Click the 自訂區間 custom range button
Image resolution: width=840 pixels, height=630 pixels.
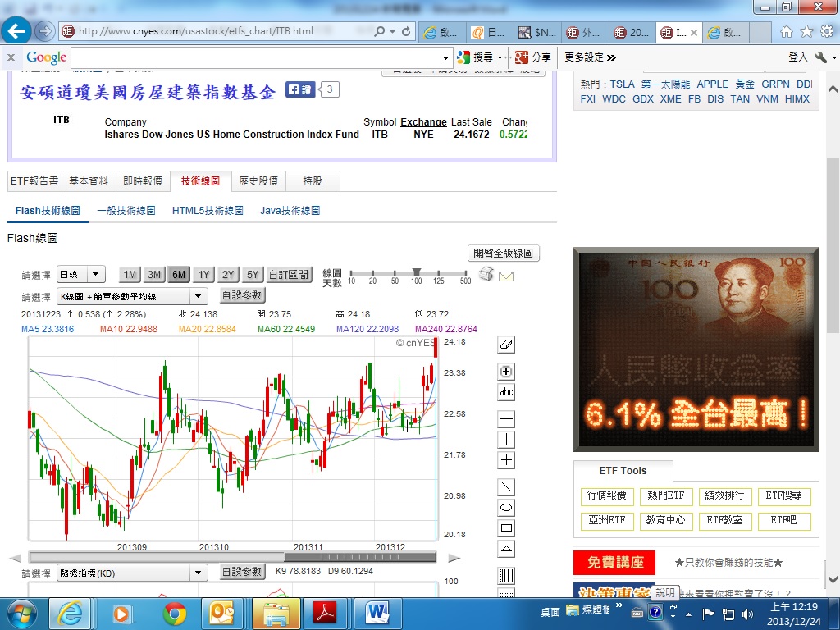[289, 275]
